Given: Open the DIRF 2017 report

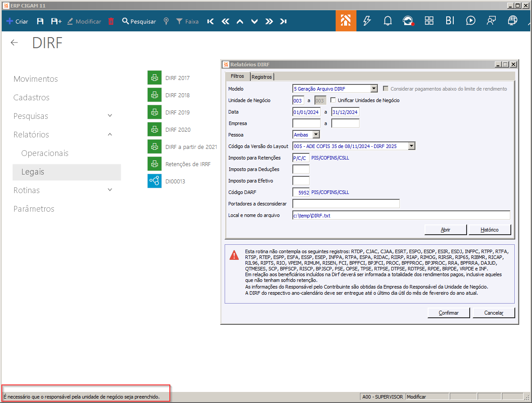Looking at the screenshot, I should point(169,78).
